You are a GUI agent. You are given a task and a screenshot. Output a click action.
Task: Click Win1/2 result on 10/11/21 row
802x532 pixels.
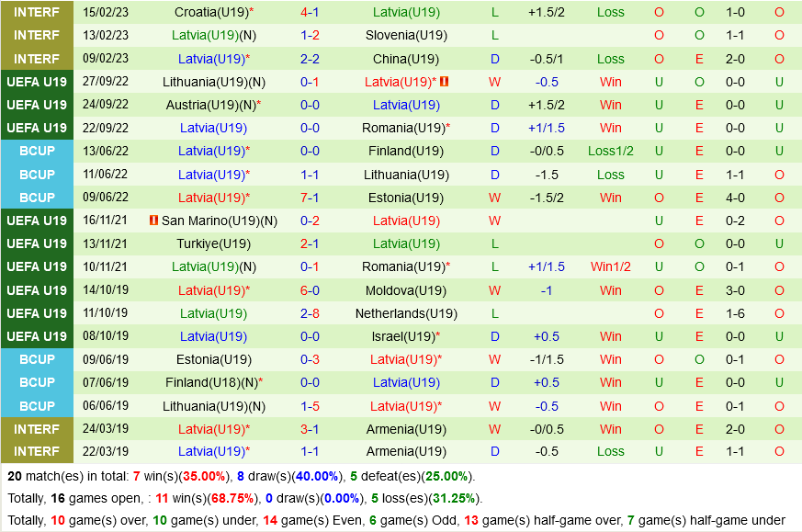(611, 266)
